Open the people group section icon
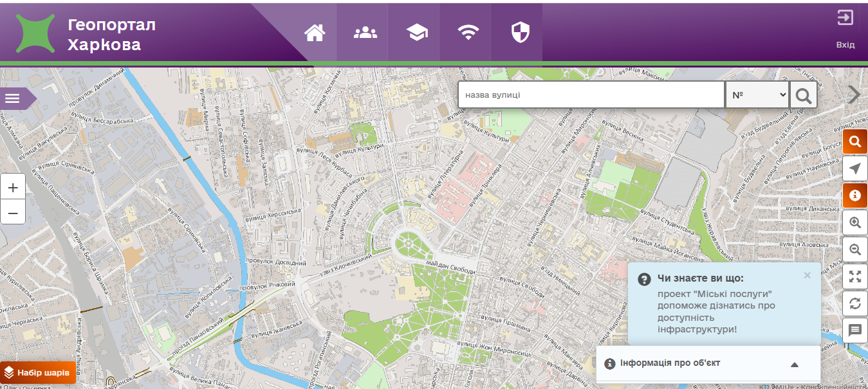 point(365,33)
